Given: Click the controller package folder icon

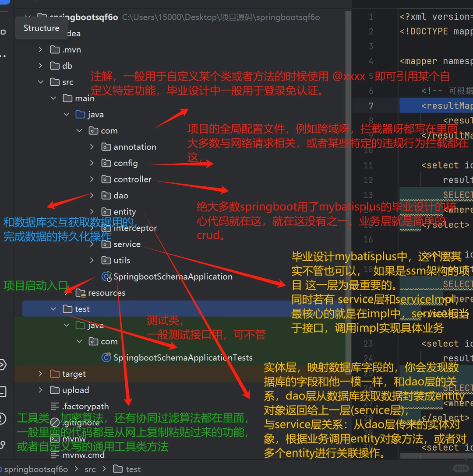Looking at the screenshot, I should pyautogui.click(x=106, y=179).
